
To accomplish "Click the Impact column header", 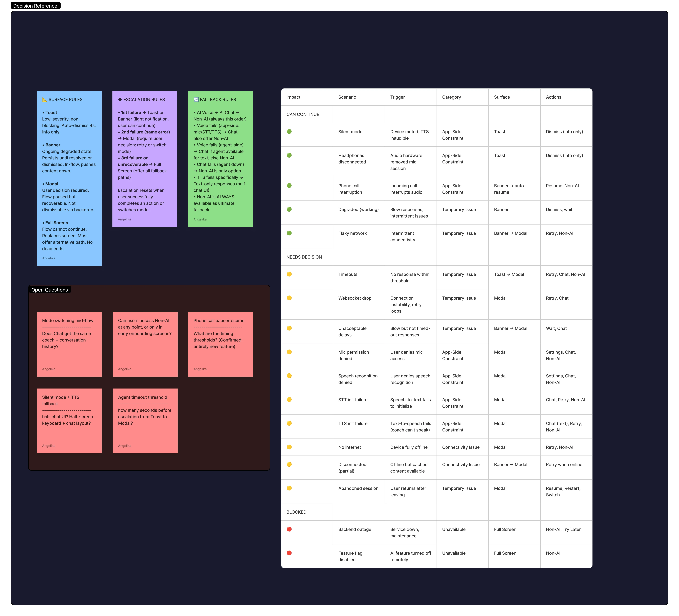I will point(293,97).
